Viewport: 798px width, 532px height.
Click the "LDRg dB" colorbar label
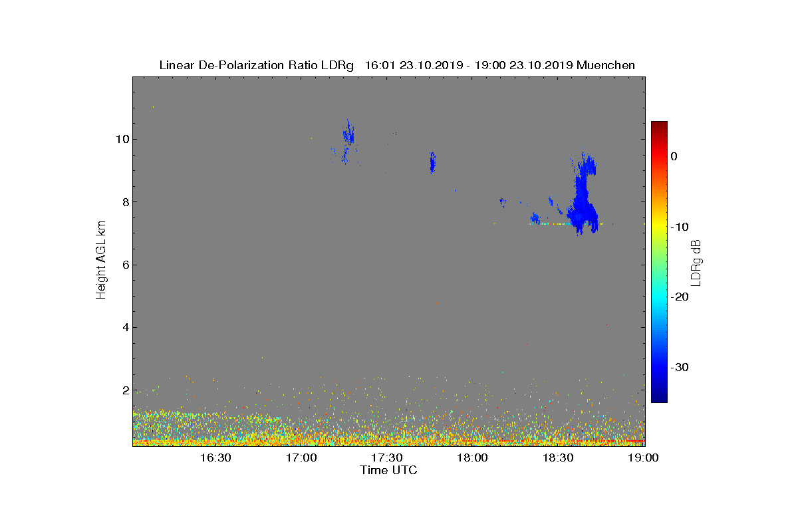pos(696,262)
